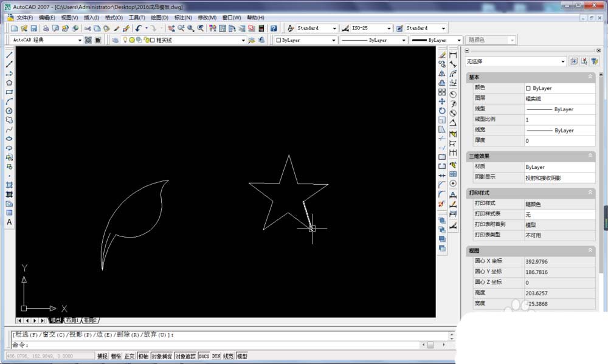Click the Save file icon

pyautogui.click(x=34, y=29)
